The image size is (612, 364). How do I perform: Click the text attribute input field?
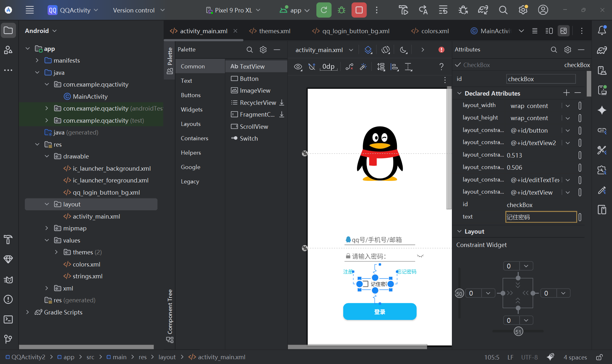point(541,217)
